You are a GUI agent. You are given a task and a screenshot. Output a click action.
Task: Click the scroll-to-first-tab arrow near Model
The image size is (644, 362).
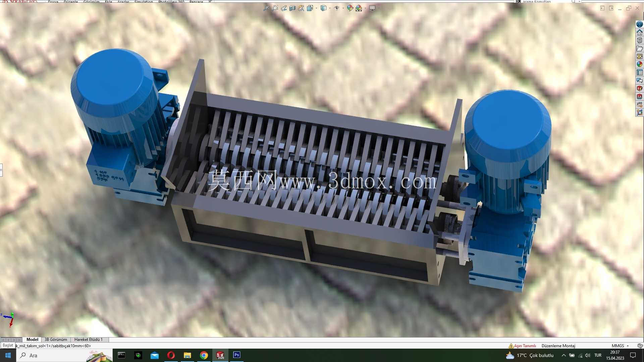click(x=3, y=340)
